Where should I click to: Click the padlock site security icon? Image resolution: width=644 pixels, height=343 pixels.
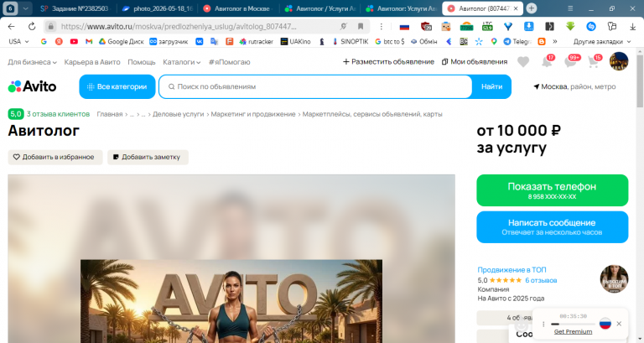50,27
